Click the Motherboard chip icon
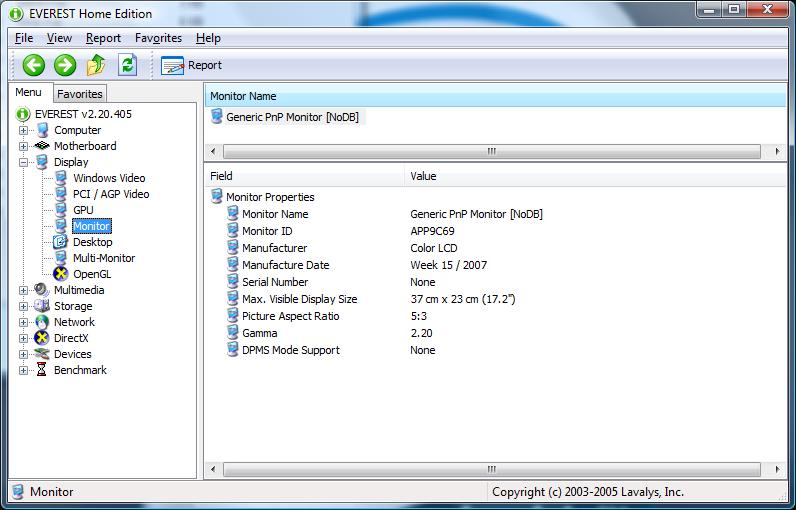 tap(42, 146)
